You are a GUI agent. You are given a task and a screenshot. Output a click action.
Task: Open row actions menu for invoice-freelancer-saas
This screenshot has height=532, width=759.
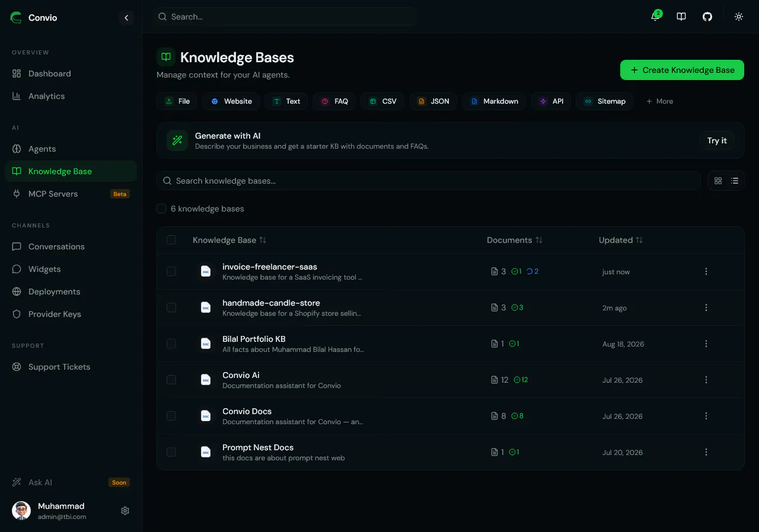click(706, 271)
